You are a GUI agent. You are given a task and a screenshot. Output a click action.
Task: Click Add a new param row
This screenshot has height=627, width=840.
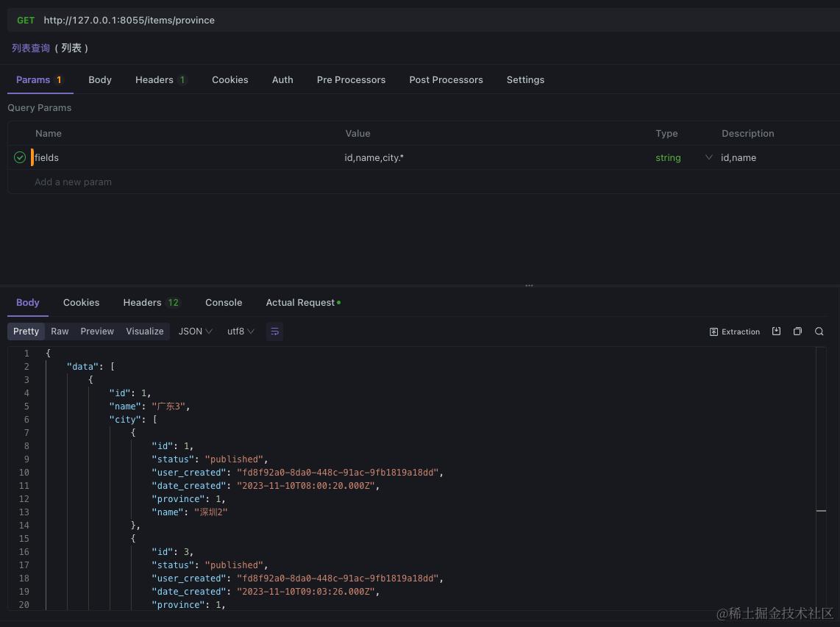[x=74, y=182]
